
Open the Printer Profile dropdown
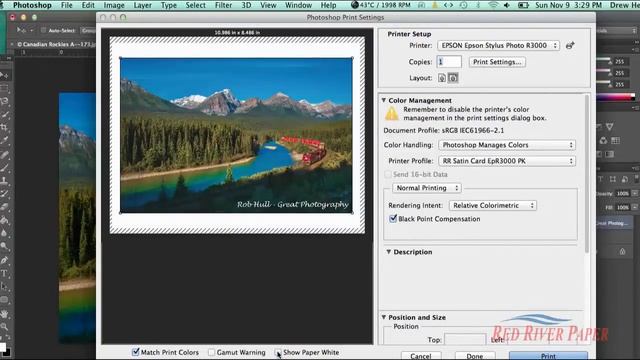pyautogui.click(x=507, y=161)
